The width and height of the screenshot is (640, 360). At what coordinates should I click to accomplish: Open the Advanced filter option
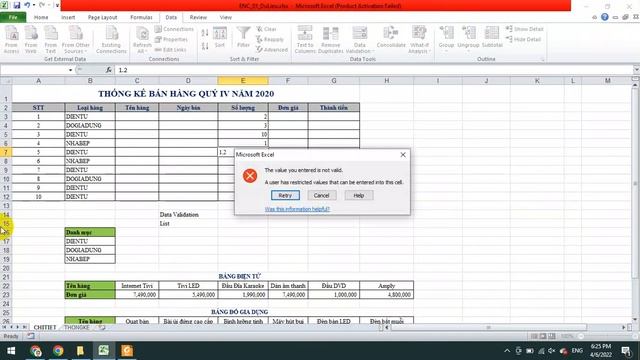[272, 49]
